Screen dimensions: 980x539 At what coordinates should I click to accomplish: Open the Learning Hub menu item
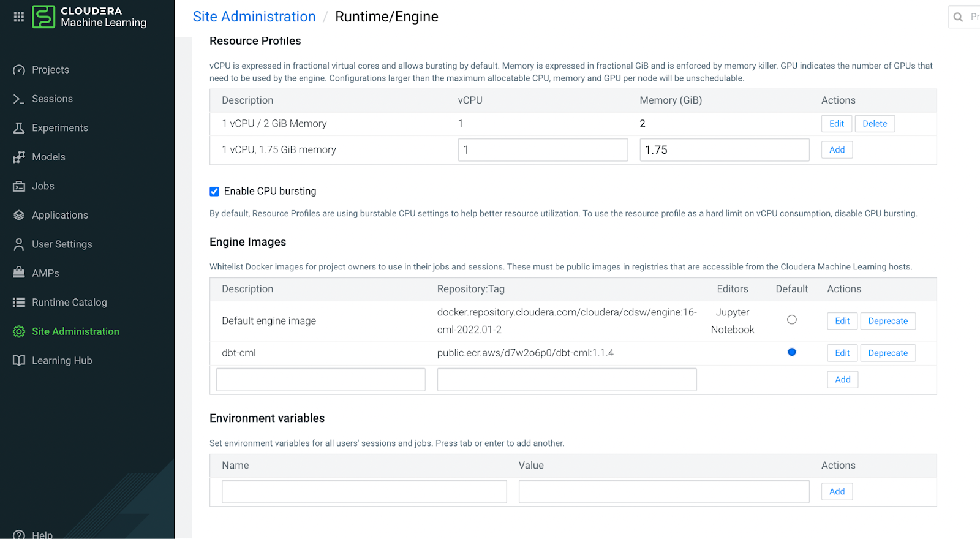62,361
